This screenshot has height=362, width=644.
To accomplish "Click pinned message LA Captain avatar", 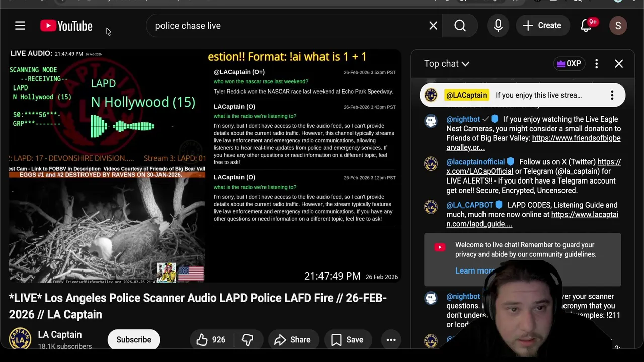I will [431, 95].
